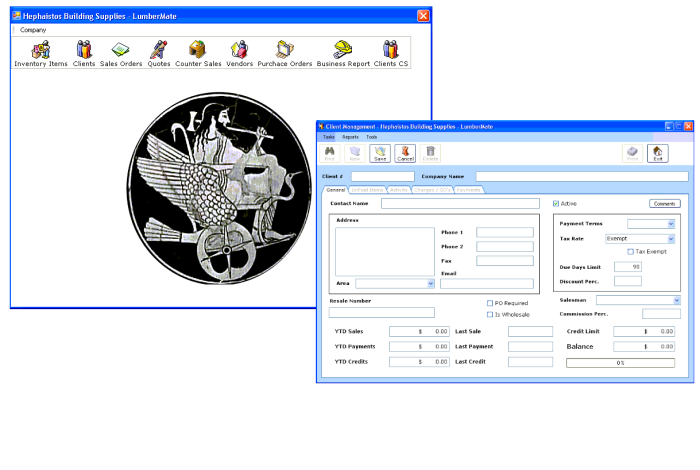Image resolution: width=700 pixels, height=470 pixels.
Task: Open the Tasks menu
Action: [x=329, y=137]
